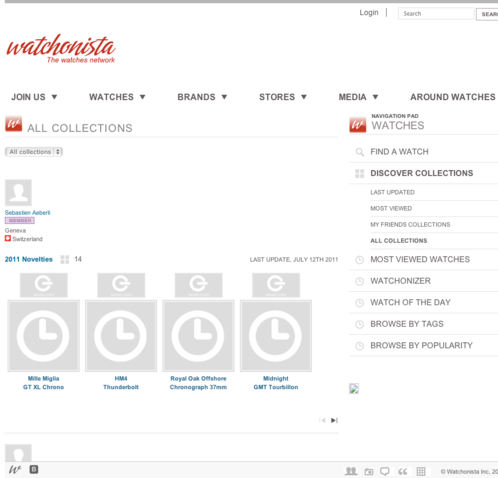Click the Midnight GMT Tourbillon link

tap(276, 383)
